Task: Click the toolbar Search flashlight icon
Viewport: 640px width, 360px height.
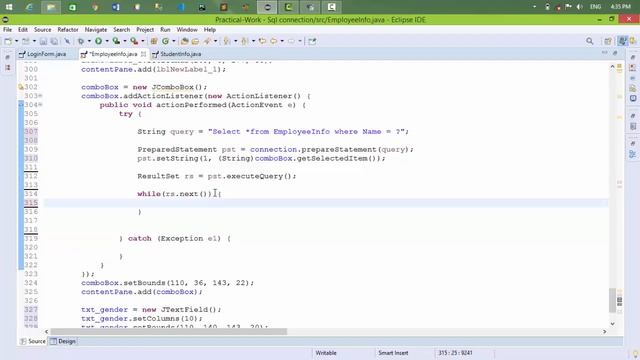Action: [208, 41]
